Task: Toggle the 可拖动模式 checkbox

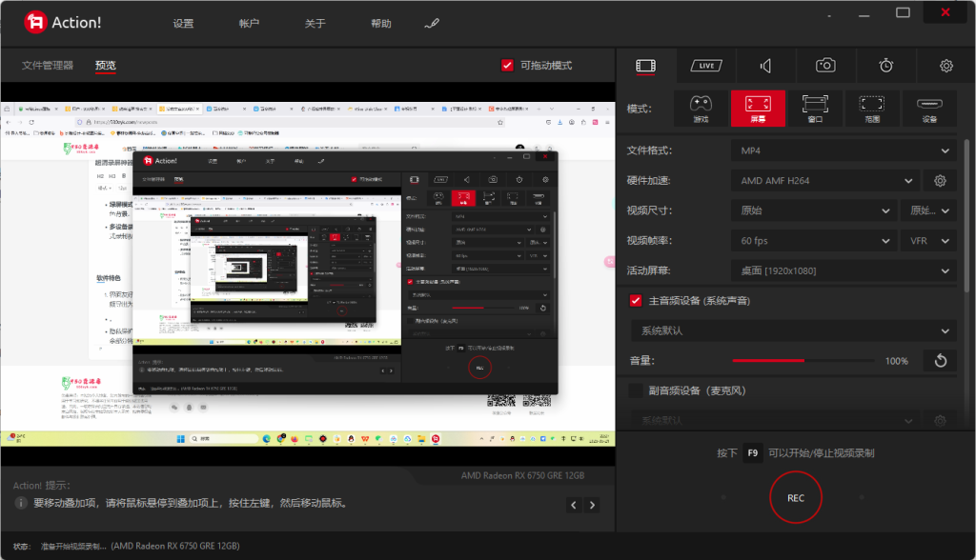Action: (506, 65)
